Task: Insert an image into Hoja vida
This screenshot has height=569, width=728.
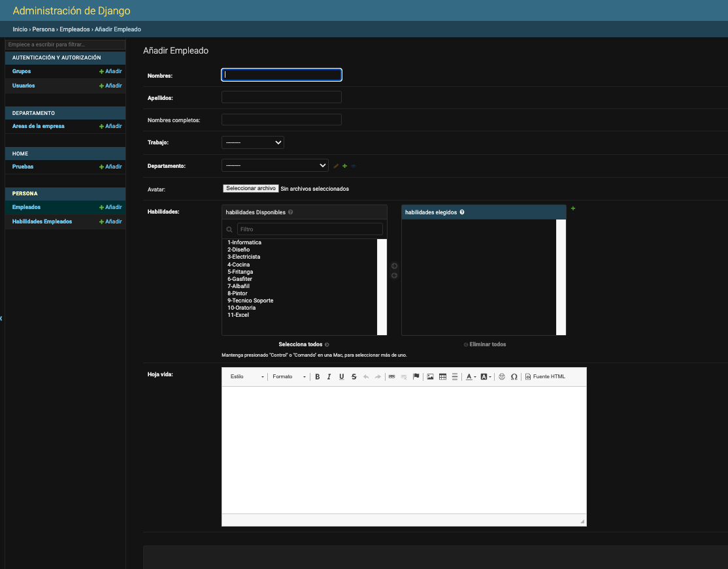Action: click(429, 377)
